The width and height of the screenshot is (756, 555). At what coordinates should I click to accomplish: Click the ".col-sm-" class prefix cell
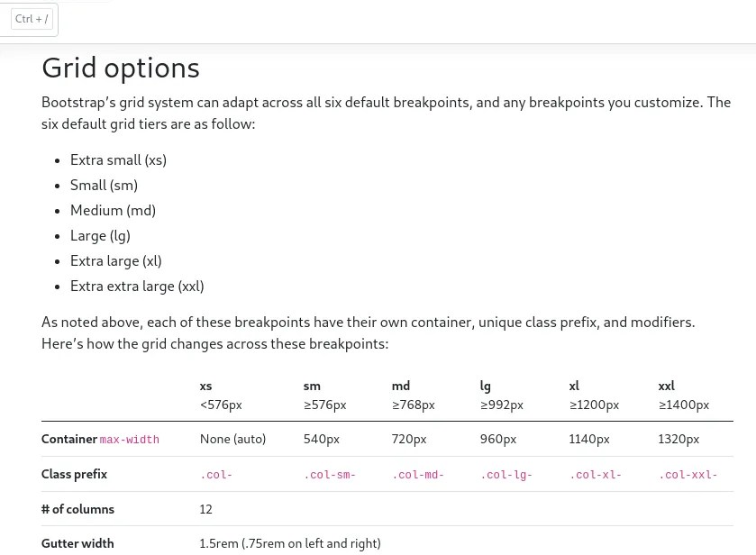click(x=329, y=475)
